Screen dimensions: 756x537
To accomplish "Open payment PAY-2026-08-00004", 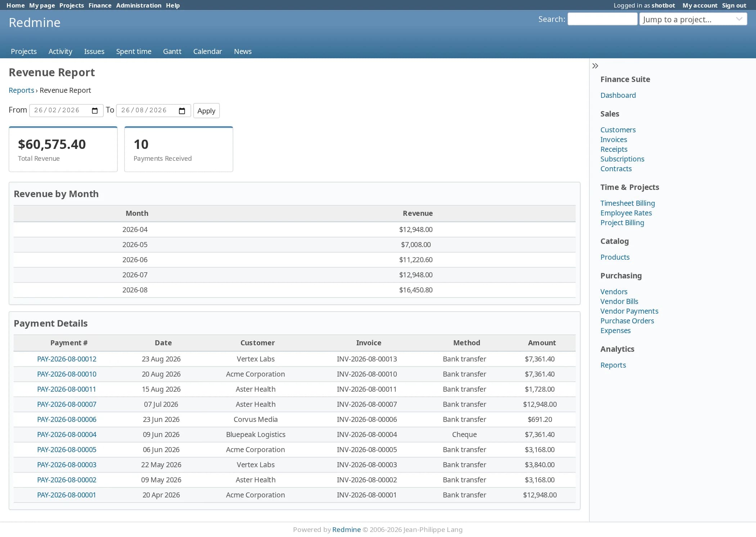I will (x=67, y=434).
